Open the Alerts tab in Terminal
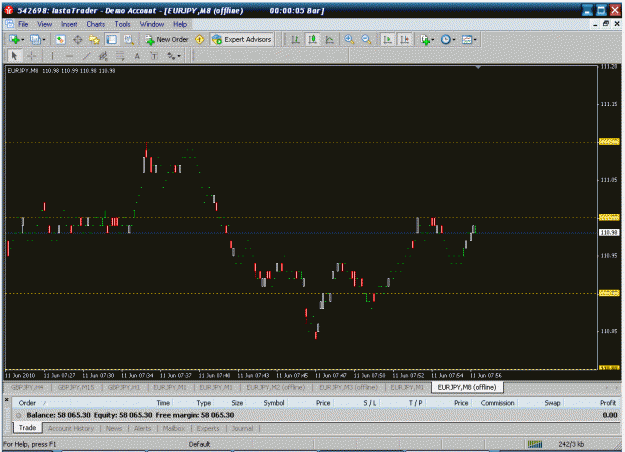This screenshot has height=452, width=625. click(143, 428)
